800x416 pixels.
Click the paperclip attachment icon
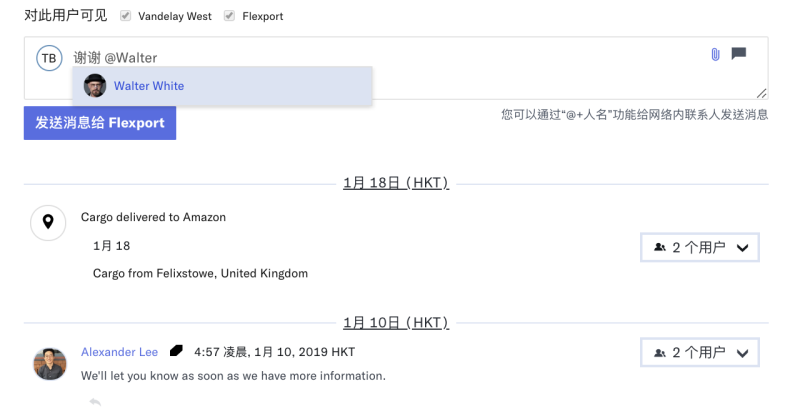[x=715, y=54]
